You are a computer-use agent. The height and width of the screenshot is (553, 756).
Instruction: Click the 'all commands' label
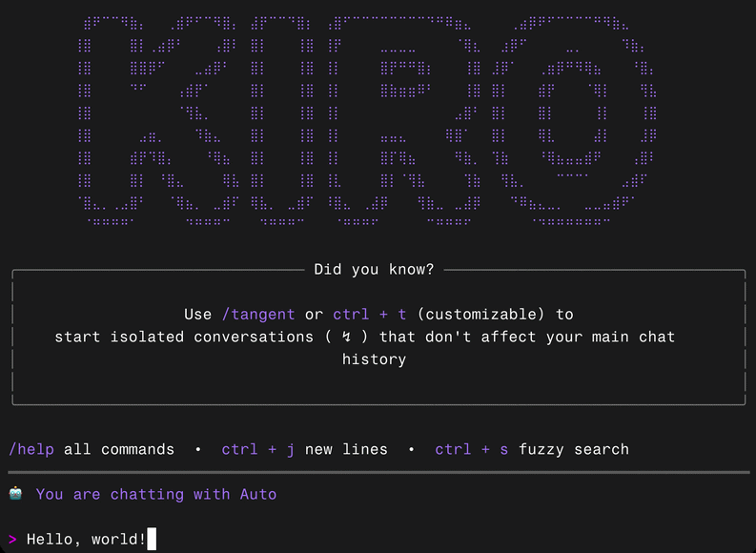tap(119, 449)
